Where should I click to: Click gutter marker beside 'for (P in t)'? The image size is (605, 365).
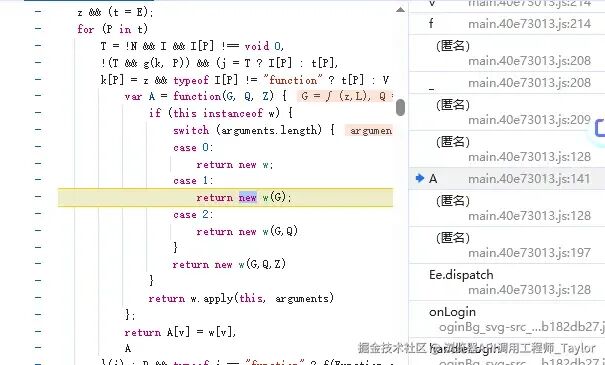point(38,28)
